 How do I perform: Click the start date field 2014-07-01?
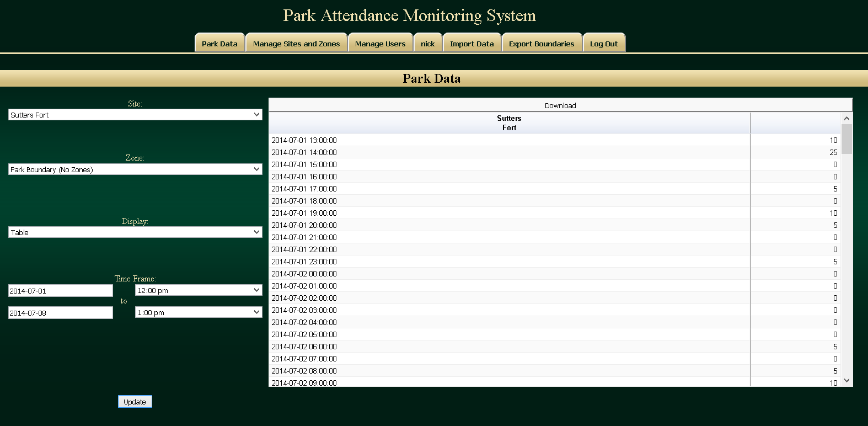(x=61, y=291)
